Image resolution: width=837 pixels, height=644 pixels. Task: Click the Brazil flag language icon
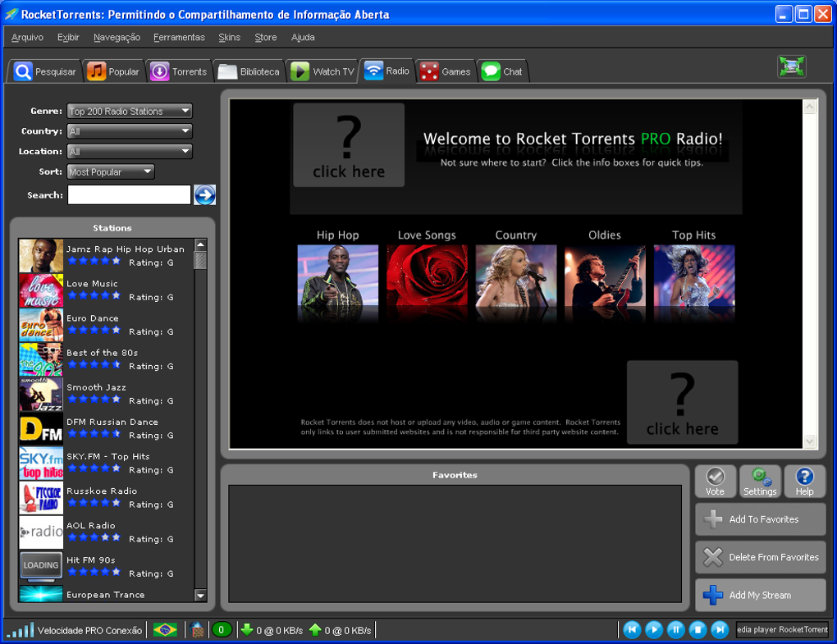point(166,630)
